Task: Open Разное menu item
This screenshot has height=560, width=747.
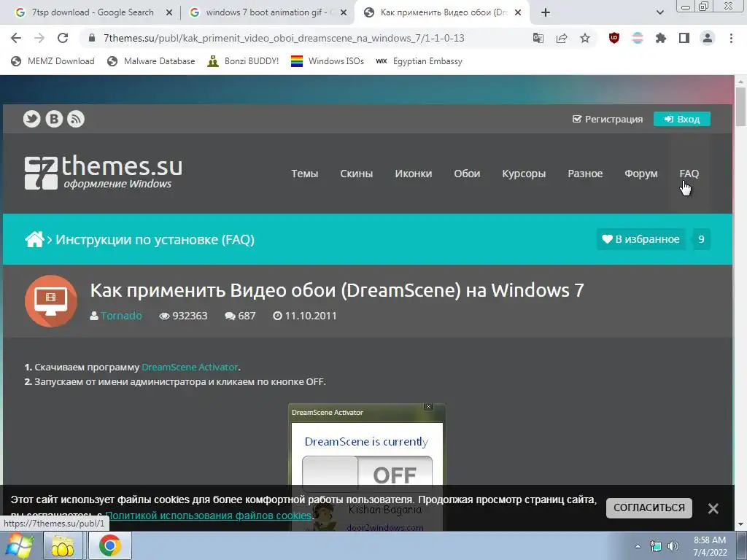Action: pyautogui.click(x=585, y=174)
